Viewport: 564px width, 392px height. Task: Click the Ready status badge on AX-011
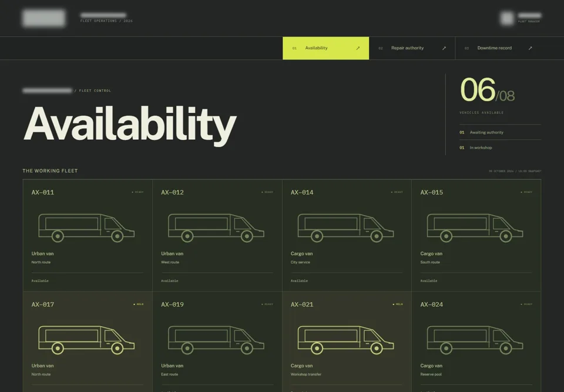pyautogui.click(x=137, y=192)
